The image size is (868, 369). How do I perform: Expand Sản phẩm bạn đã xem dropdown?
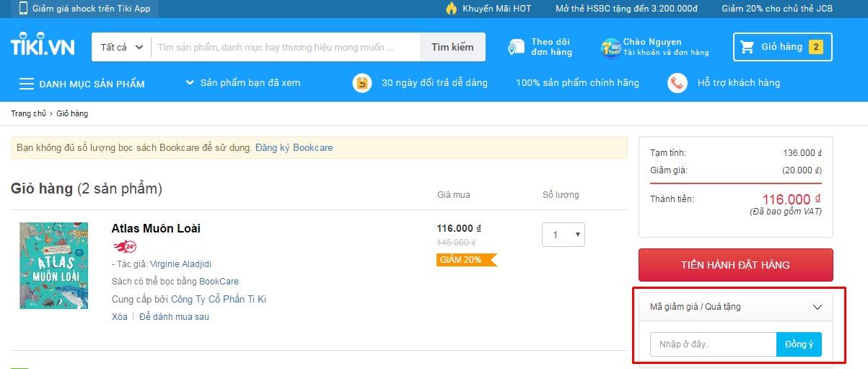(243, 83)
